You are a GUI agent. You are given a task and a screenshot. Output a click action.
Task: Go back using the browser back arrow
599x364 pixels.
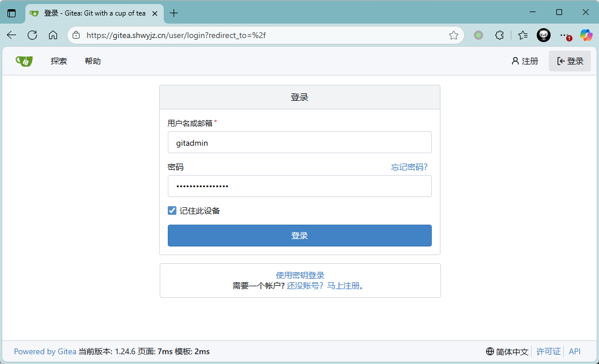(x=12, y=35)
